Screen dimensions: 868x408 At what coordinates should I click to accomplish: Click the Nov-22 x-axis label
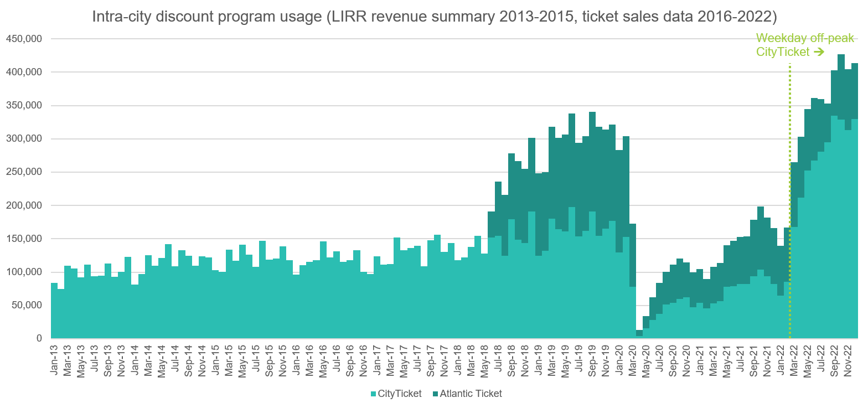(848, 360)
